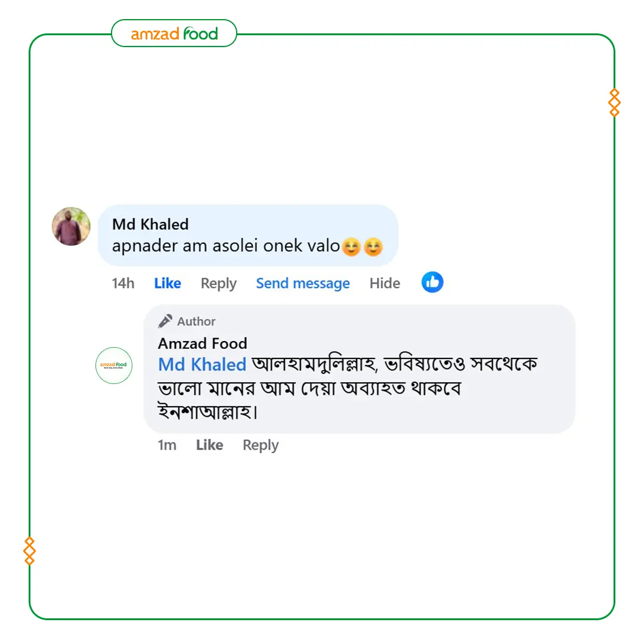Hide Md Khaled's comment
644x644 pixels.
(x=385, y=283)
